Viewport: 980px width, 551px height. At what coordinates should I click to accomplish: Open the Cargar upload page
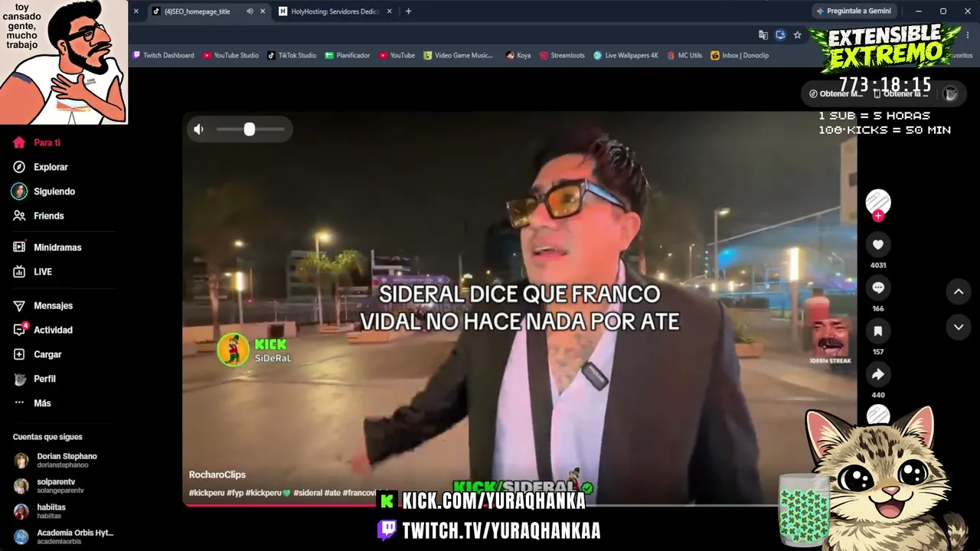point(37,354)
